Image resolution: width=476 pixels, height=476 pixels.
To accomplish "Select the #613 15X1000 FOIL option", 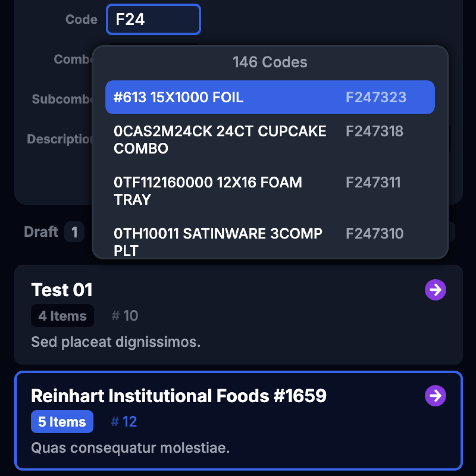I will [x=270, y=98].
